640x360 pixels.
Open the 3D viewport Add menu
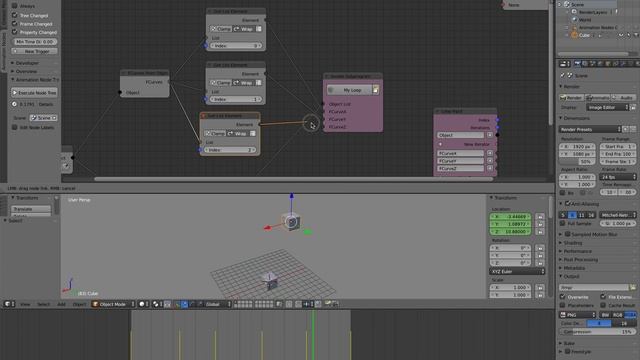click(61, 304)
